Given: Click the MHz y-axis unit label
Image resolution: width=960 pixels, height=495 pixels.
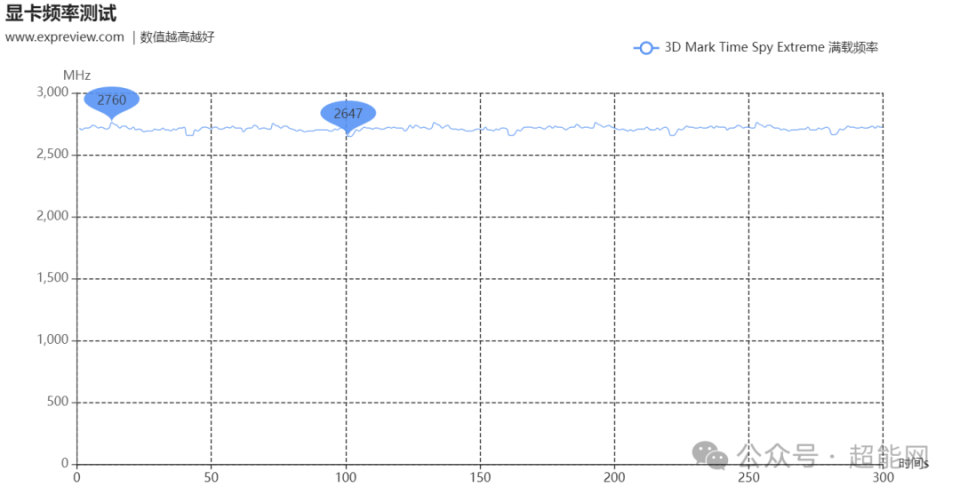Looking at the screenshot, I should click(77, 75).
